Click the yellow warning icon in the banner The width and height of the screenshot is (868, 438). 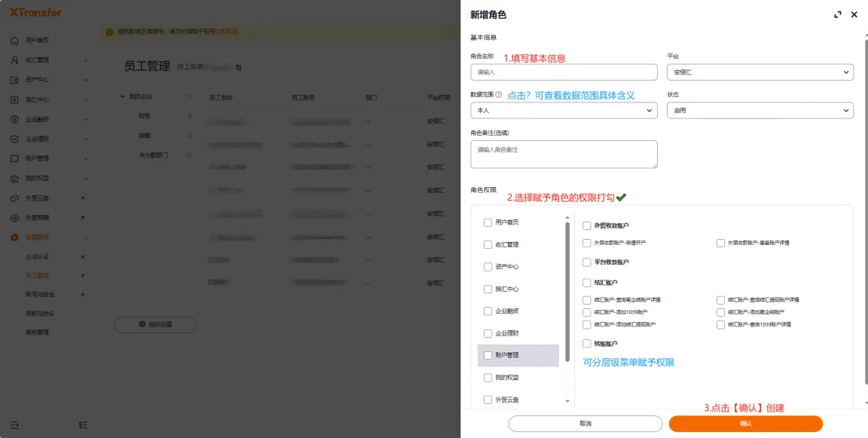point(109,32)
